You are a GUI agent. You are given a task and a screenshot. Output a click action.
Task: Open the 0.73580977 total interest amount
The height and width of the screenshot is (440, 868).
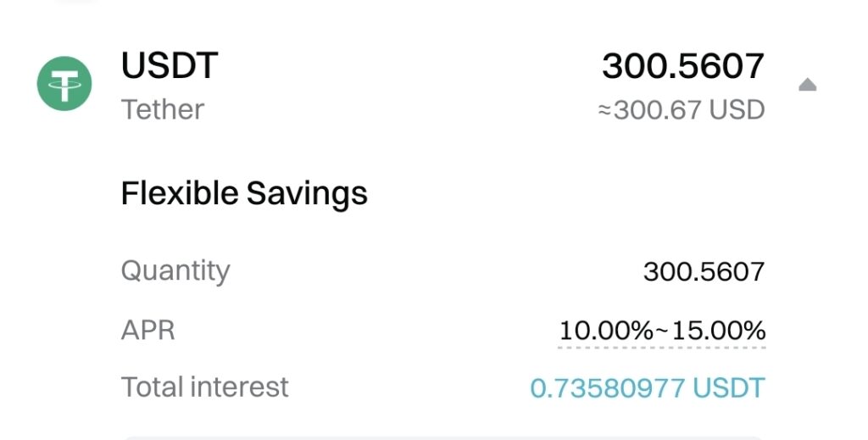(x=607, y=387)
